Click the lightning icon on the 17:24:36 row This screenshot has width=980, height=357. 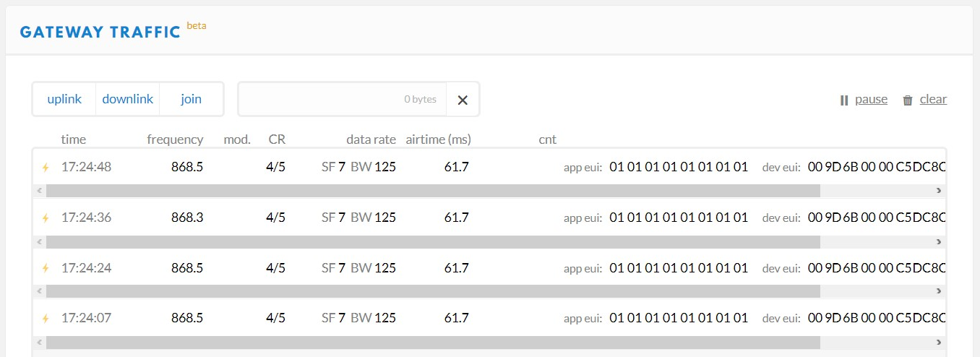point(46,218)
